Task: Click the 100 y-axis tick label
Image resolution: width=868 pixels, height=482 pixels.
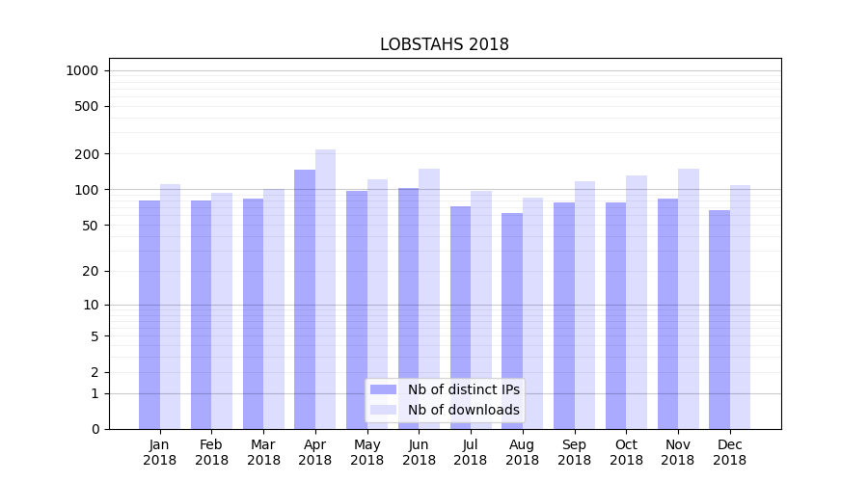Action: point(86,190)
